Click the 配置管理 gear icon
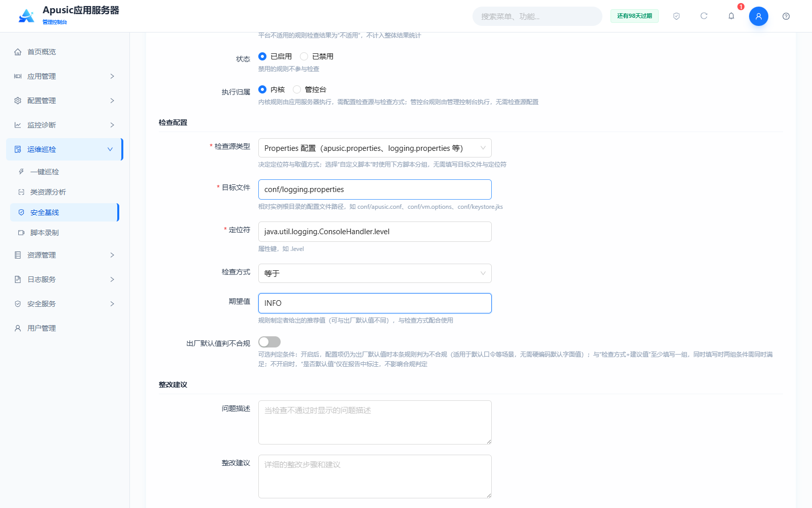Viewport: 812px width, 508px height. click(x=18, y=101)
